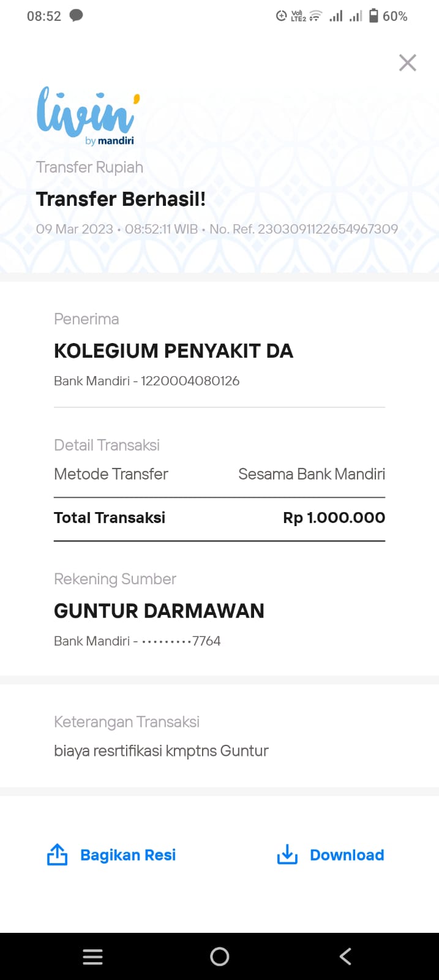Tap the Bagikan Resi text
Screen dimensions: 439x980
(128, 855)
